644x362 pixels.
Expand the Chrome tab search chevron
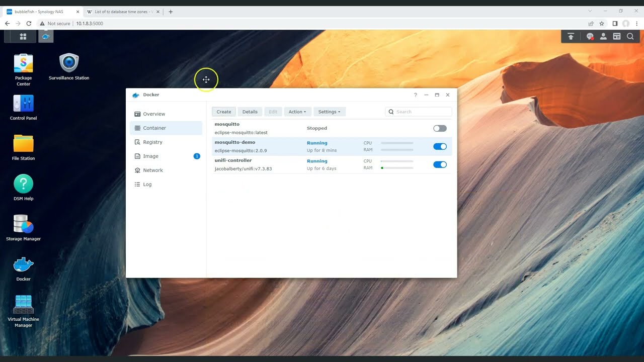click(591, 11)
